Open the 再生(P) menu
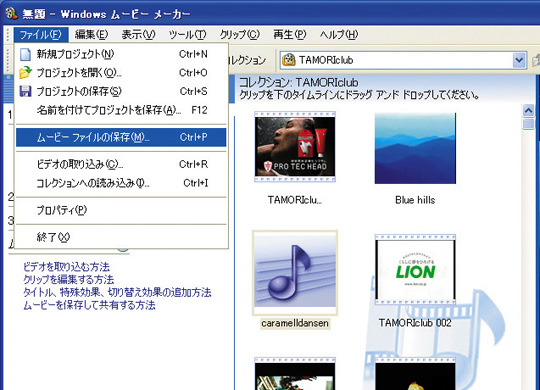The height and width of the screenshot is (390, 540). [x=290, y=34]
